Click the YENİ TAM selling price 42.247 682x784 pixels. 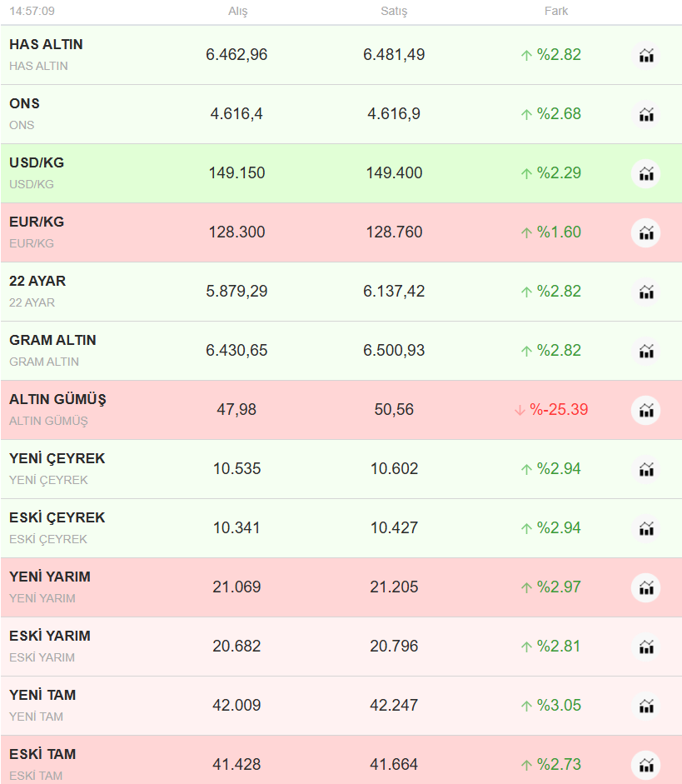coord(394,706)
